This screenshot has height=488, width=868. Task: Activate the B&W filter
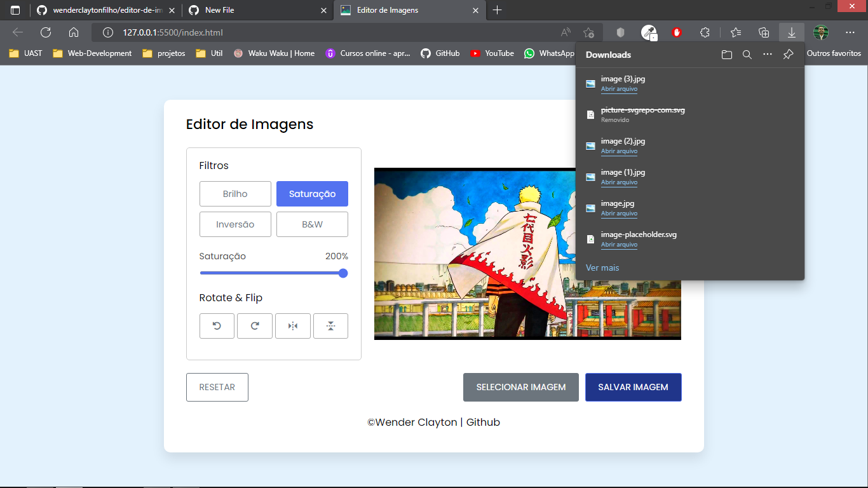[312, 224]
